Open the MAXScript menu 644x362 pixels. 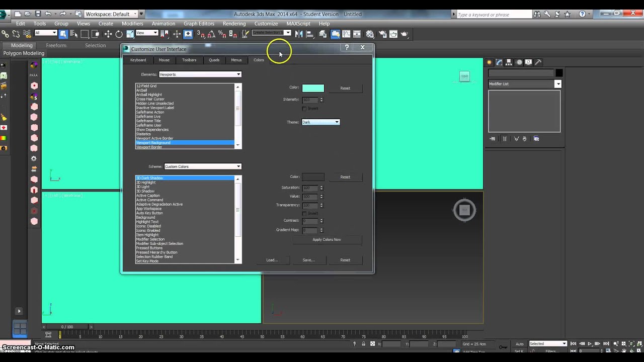298,24
